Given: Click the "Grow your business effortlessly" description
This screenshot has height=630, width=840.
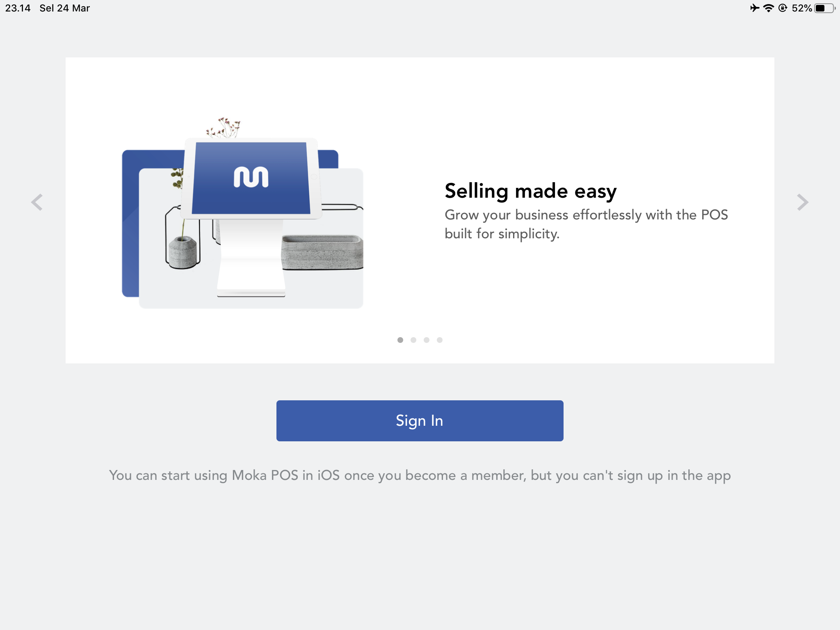Looking at the screenshot, I should coord(586,224).
